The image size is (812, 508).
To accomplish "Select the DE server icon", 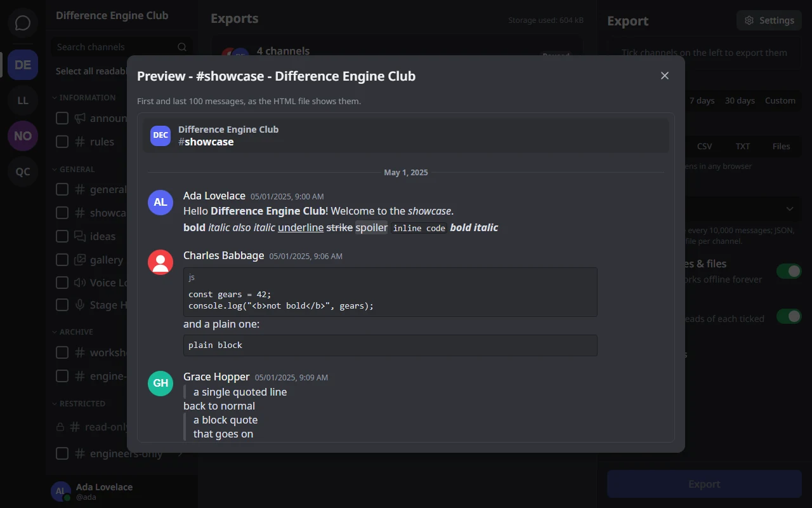I will pyautogui.click(x=23, y=65).
